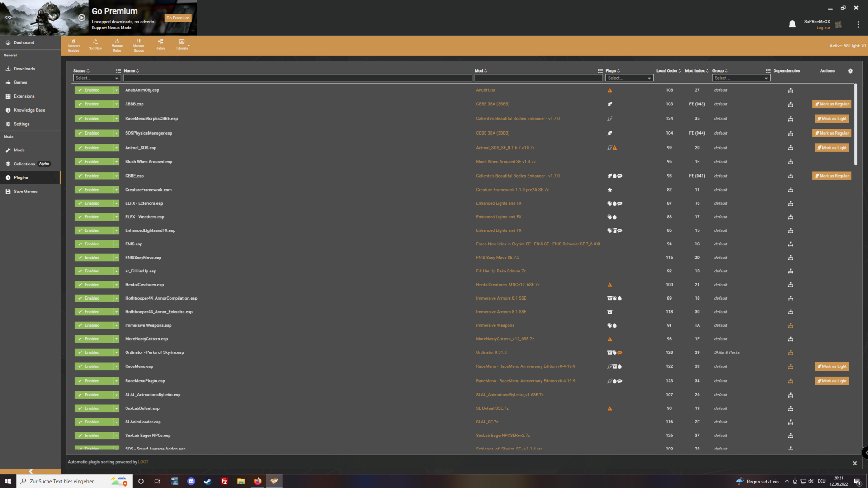The width and height of the screenshot is (868, 488).
Task: Toggle Enabled status for FNIS.esp
Action: 93,244
